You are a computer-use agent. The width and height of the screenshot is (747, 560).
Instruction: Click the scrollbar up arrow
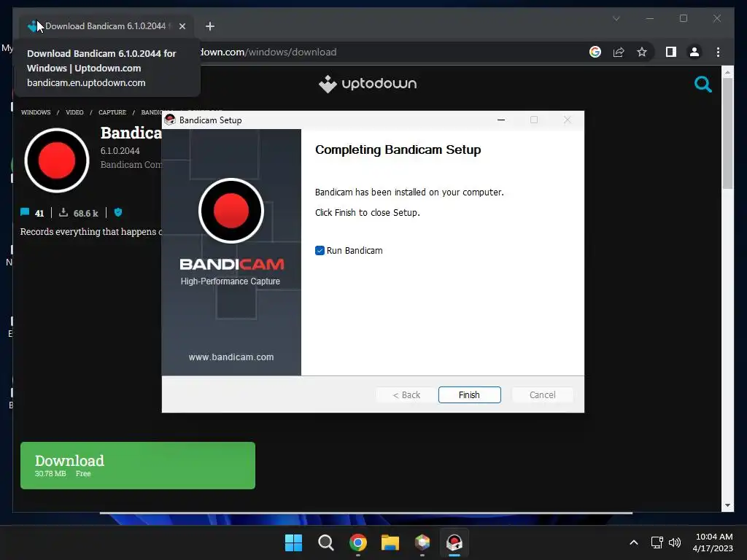727,72
